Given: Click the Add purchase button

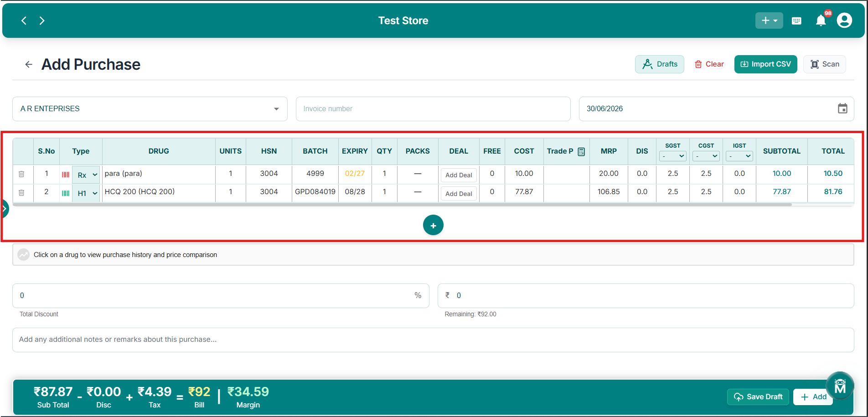Looking at the screenshot, I should tap(813, 397).
